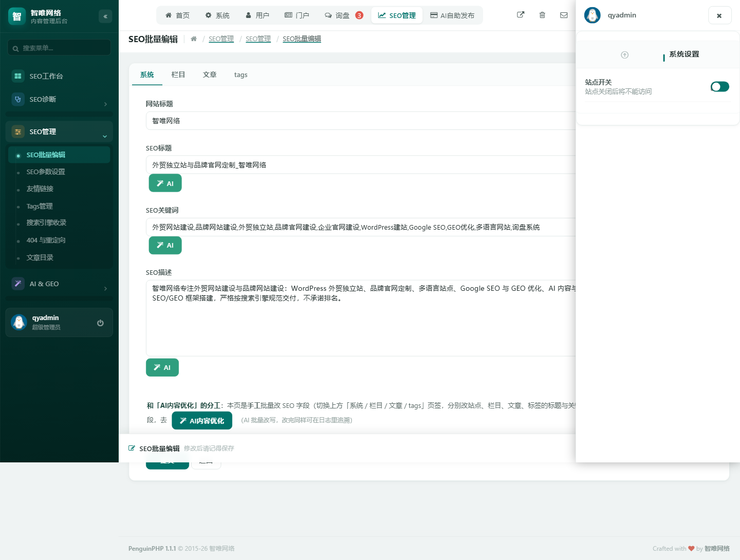Click the AI button under SEO标题
Viewport: 740px width, 560px height.
coord(165,183)
